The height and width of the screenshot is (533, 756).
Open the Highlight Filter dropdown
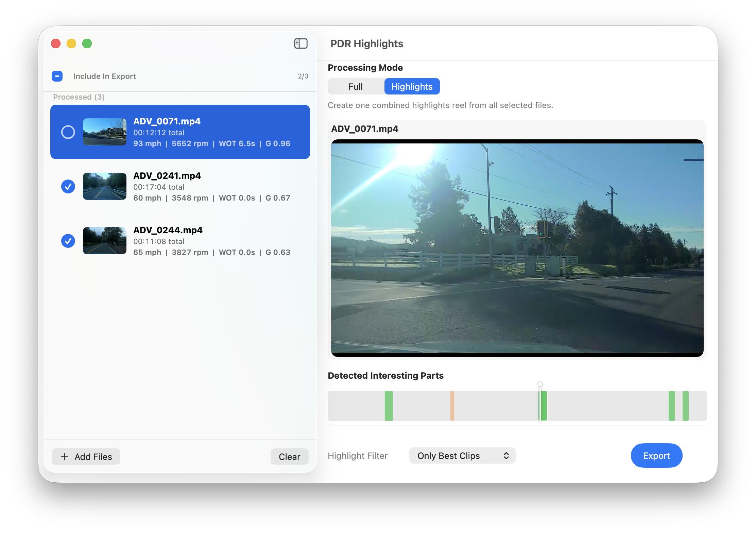click(x=462, y=455)
